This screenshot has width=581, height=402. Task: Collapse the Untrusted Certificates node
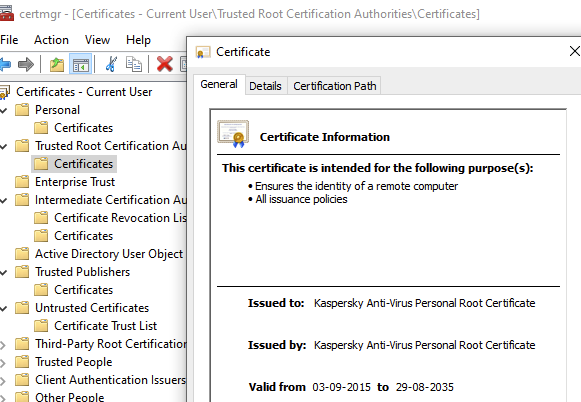(x=4, y=308)
